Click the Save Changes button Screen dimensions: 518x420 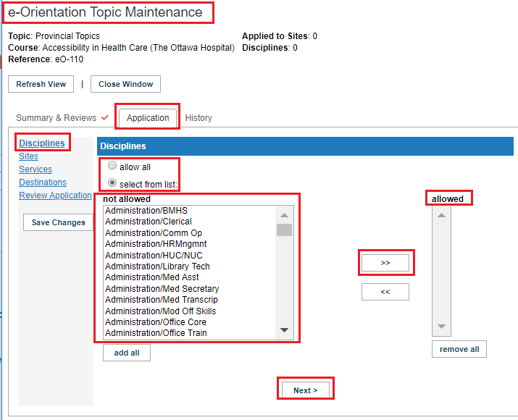click(58, 222)
